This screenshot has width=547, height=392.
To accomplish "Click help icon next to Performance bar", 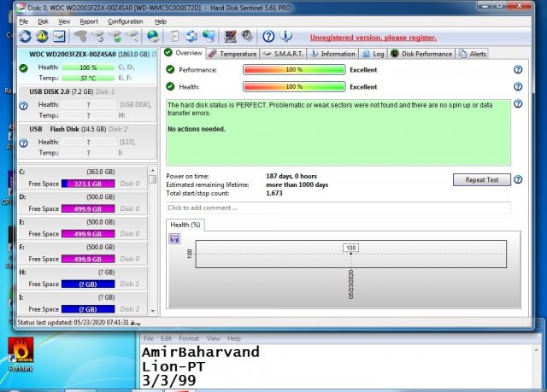I will (517, 70).
